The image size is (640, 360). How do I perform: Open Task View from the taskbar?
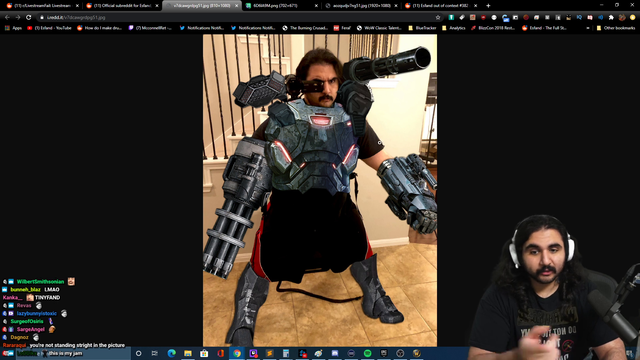point(155,353)
